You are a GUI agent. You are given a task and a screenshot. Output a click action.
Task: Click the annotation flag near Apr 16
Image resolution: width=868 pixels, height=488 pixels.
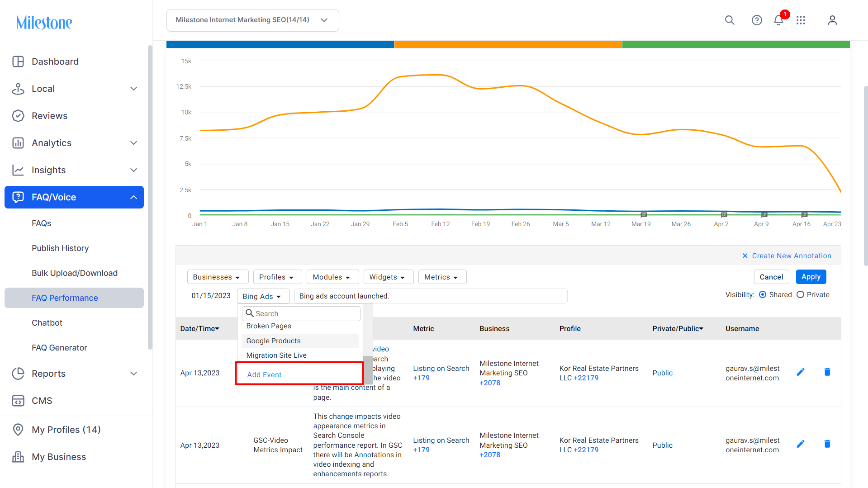pyautogui.click(x=804, y=215)
